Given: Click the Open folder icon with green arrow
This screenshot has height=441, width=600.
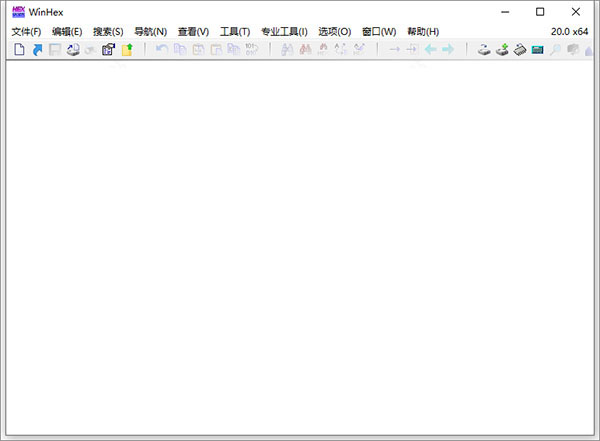Looking at the screenshot, I should coord(127,49).
